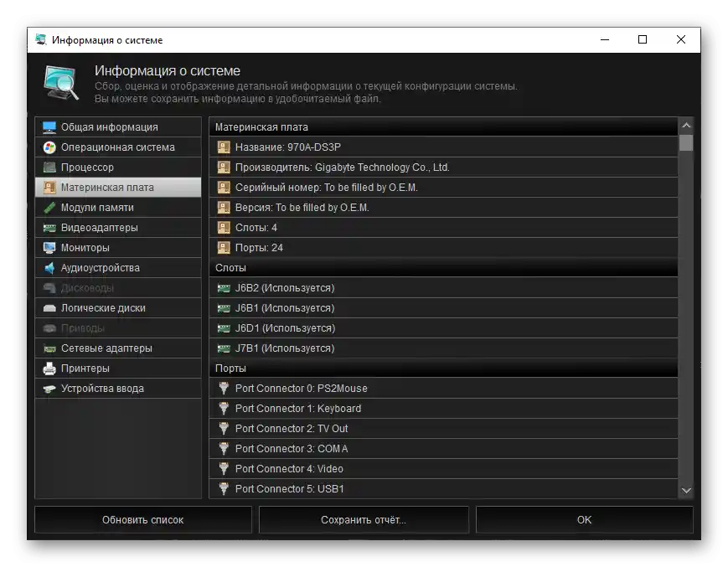
Task: Click the motherboard icon beside Материнская плата in sidebar
Action: [49, 188]
